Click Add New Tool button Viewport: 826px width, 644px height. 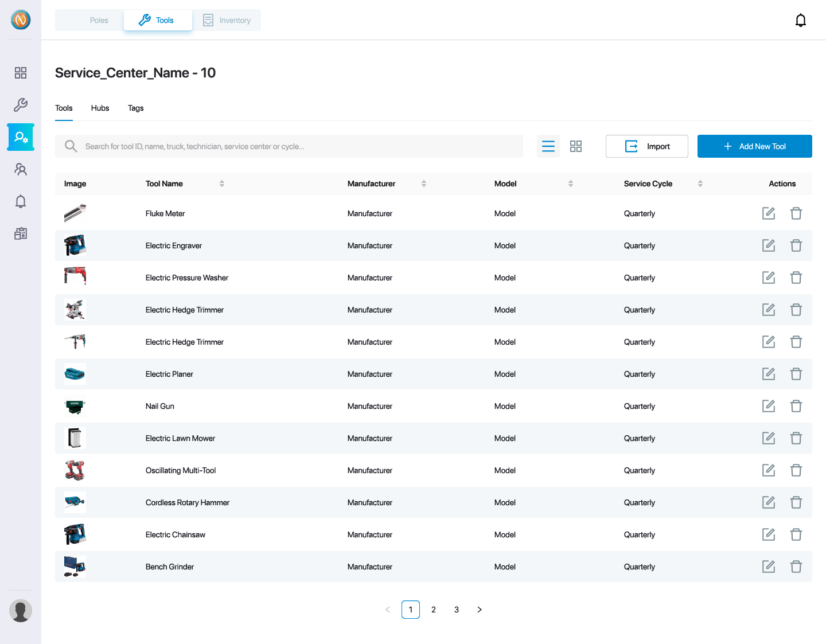[755, 146]
